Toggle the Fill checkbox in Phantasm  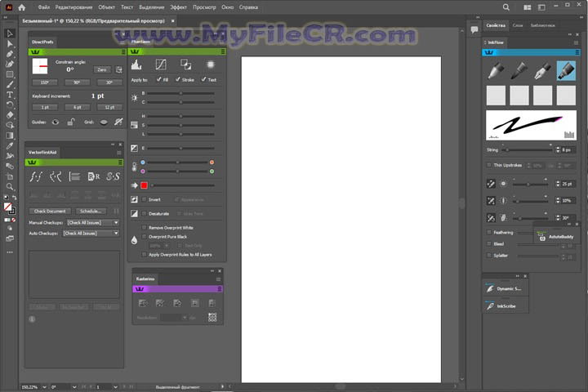[159, 79]
